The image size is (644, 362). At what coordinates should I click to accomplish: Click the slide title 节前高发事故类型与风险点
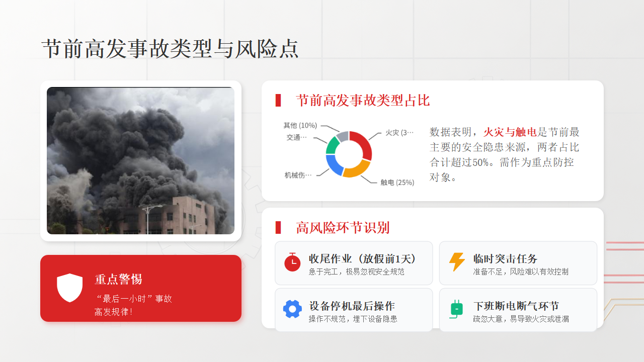(x=170, y=49)
